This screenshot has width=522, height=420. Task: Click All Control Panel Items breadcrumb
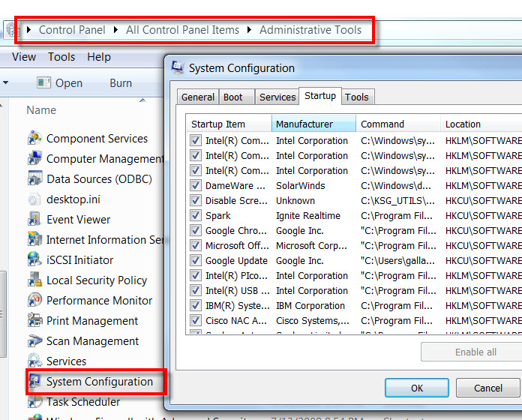pos(182,29)
